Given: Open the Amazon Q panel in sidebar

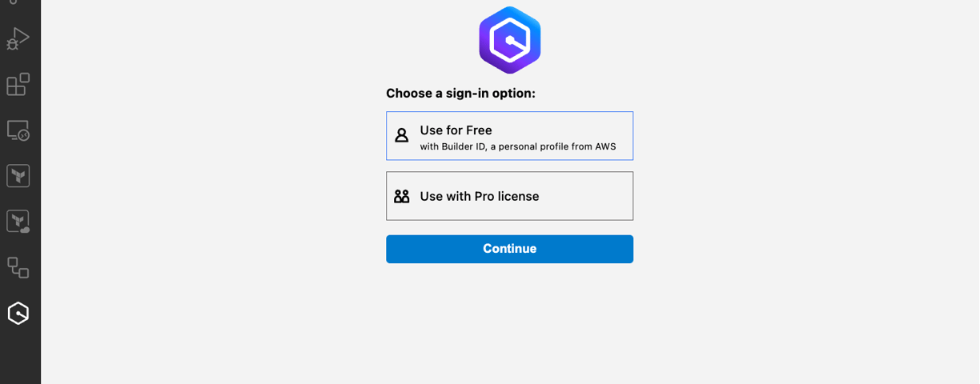Looking at the screenshot, I should (x=18, y=313).
